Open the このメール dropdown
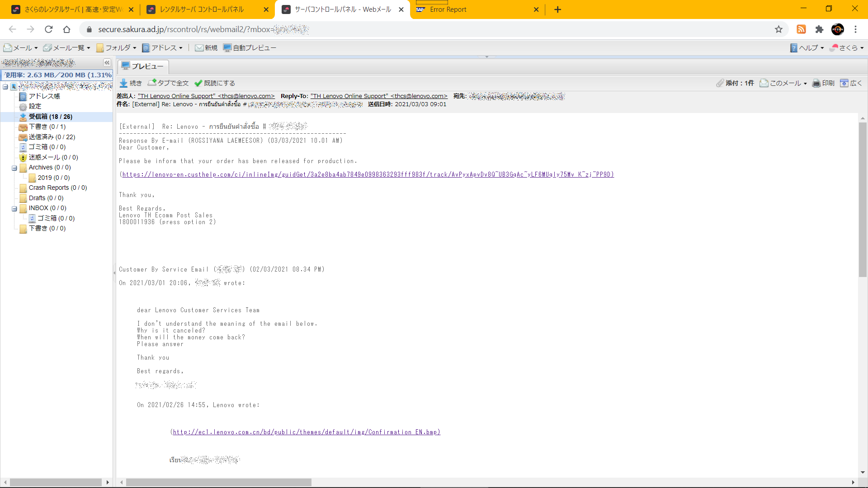868x488 pixels. 783,83
